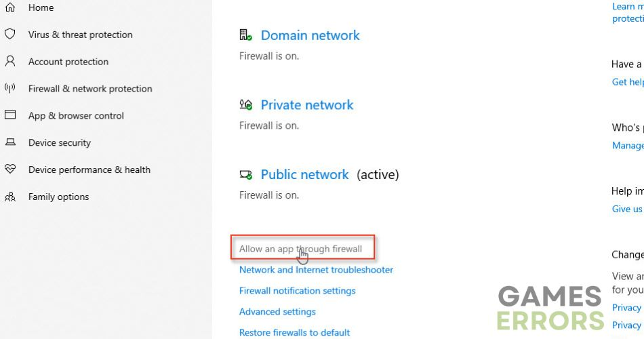This screenshot has width=644, height=339.
Task: Open Virus & threat protection menu item
Action: tap(80, 35)
